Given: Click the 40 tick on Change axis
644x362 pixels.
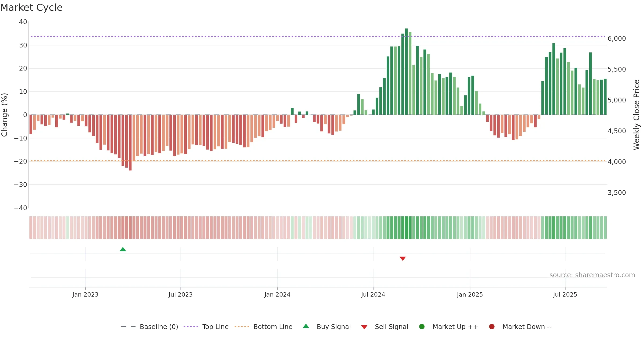Looking at the screenshot, I should 23,22.
